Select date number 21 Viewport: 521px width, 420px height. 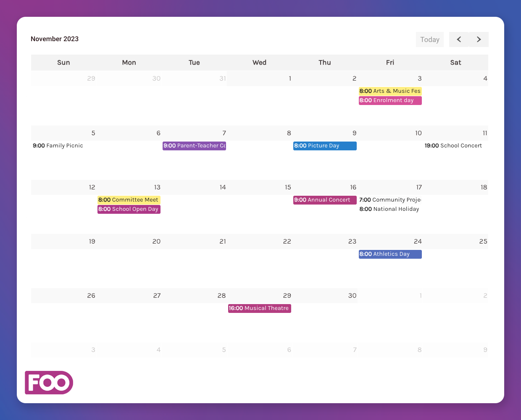point(223,241)
